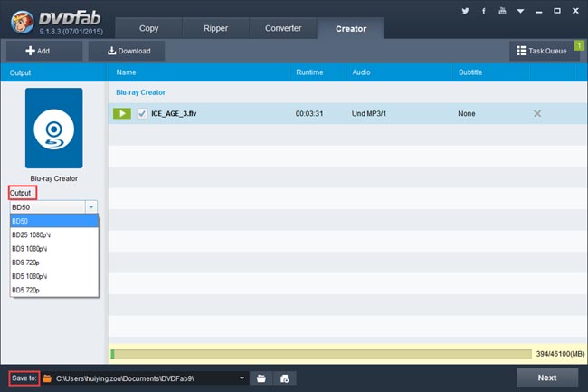Open the DVDFab Twitter link icon
This screenshot has width=588, height=392.
pyautogui.click(x=465, y=11)
